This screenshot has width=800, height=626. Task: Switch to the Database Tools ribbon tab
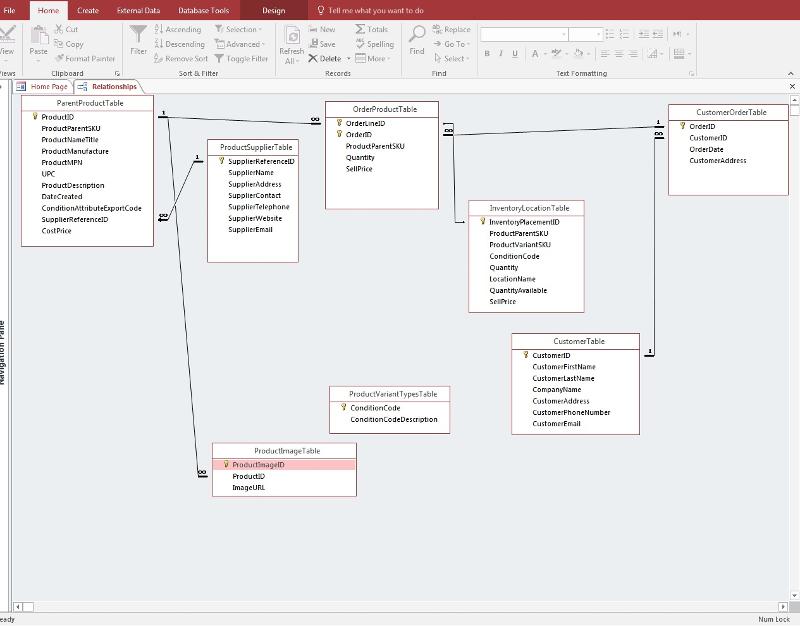[x=203, y=10]
